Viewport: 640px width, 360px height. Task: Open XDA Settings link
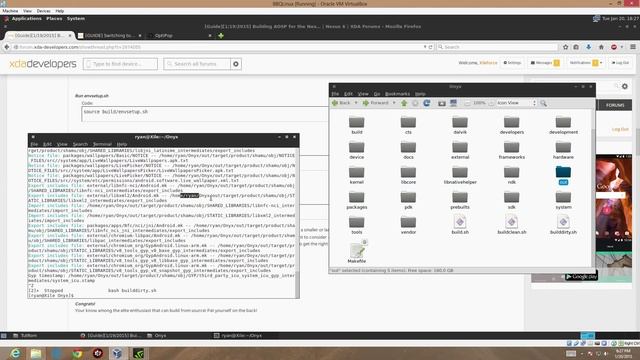pos(512,63)
